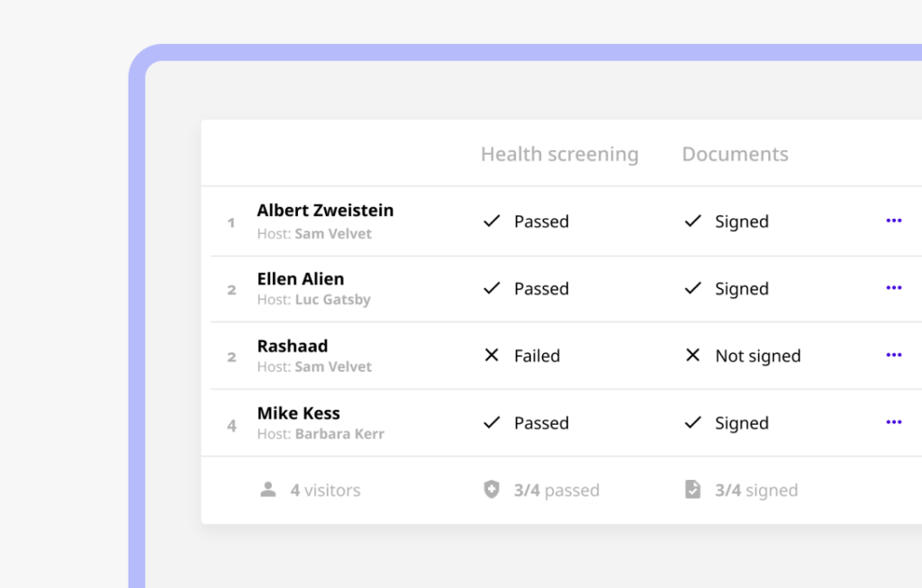Open visitor Albert Zweistein's name
This screenshot has width=922, height=588.
click(325, 211)
